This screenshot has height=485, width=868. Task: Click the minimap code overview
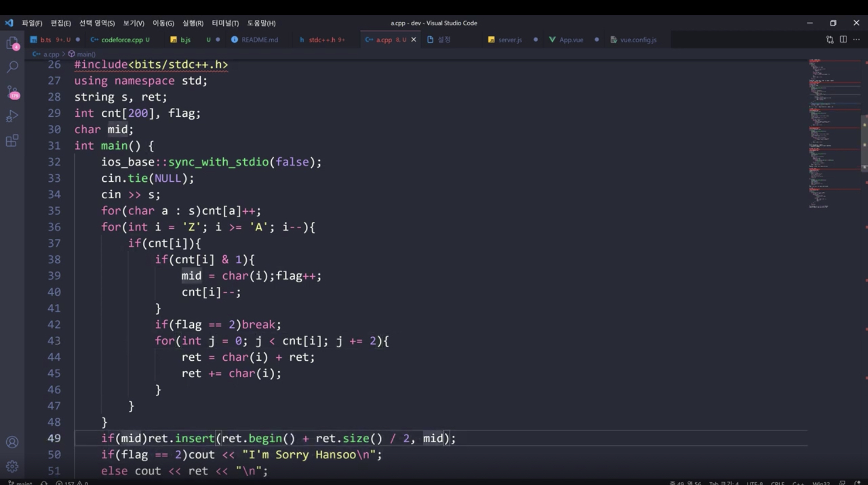click(x=834, y=133)
